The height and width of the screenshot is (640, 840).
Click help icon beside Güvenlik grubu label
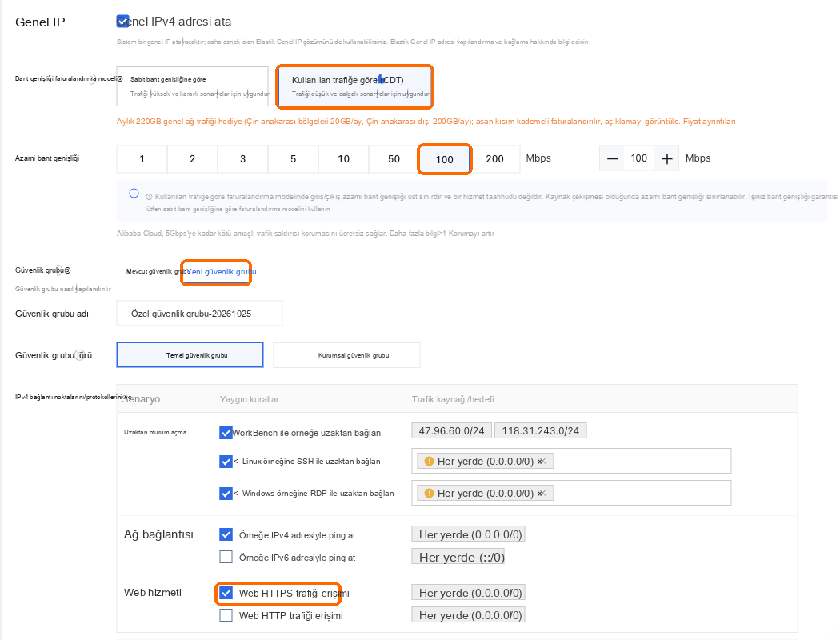67,270
